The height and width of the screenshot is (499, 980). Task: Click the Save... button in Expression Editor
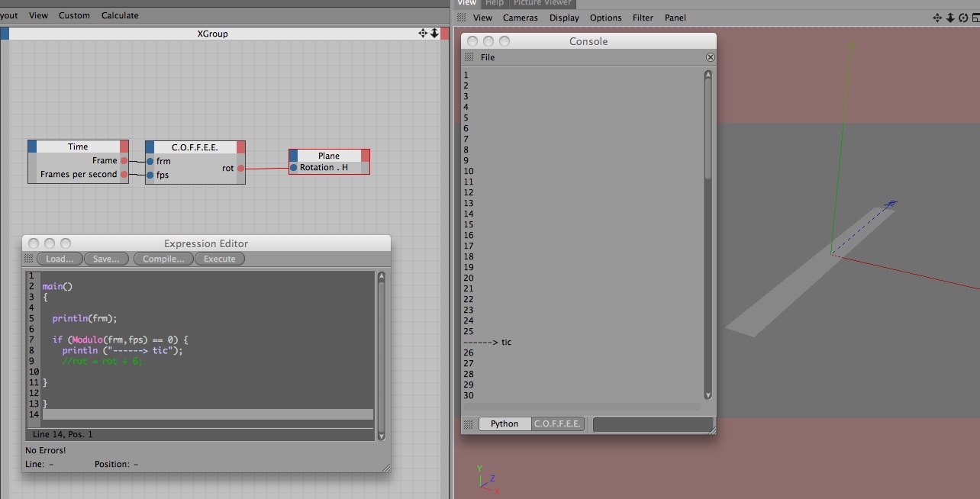[x=106, y=259]
